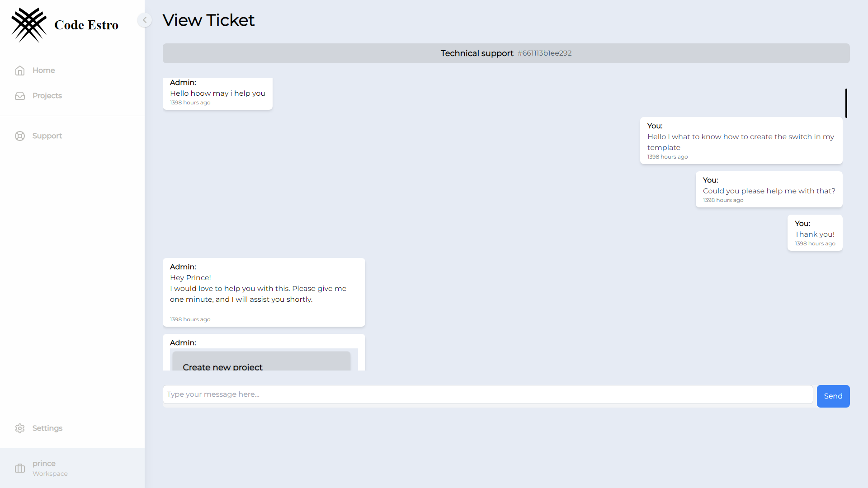Click the workspace briefcase icon
The image size is (868, 488).
pyautogui.click(x=20, y=468)
